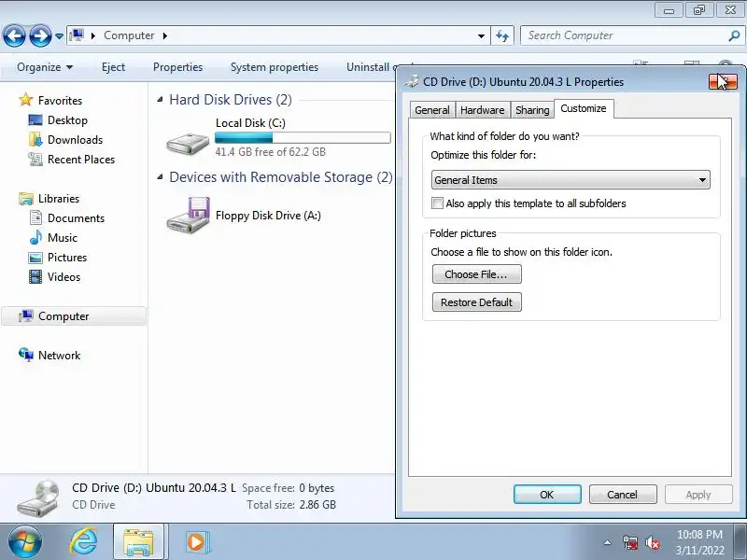Viewport: 747px width, 560px height.
Task: Launch Internet Explorer from taskbar
Action: click(83, 541)
